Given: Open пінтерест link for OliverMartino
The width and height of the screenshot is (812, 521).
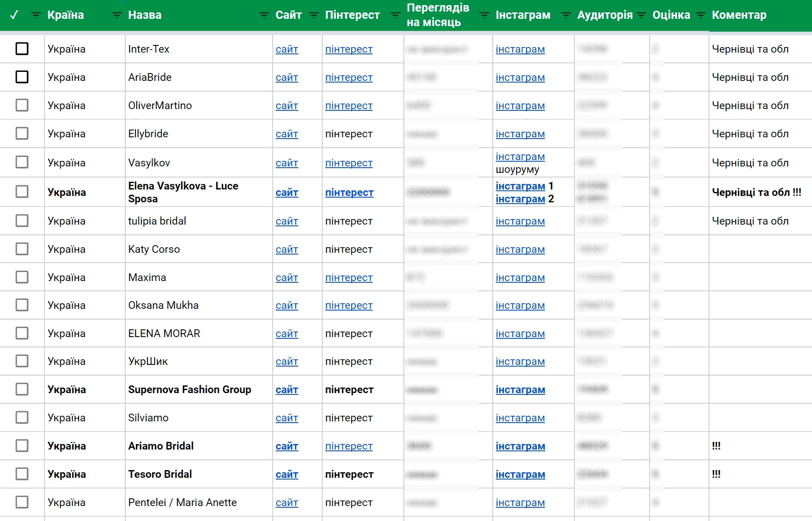Looking at the screenshot, I should pos(349,106).
